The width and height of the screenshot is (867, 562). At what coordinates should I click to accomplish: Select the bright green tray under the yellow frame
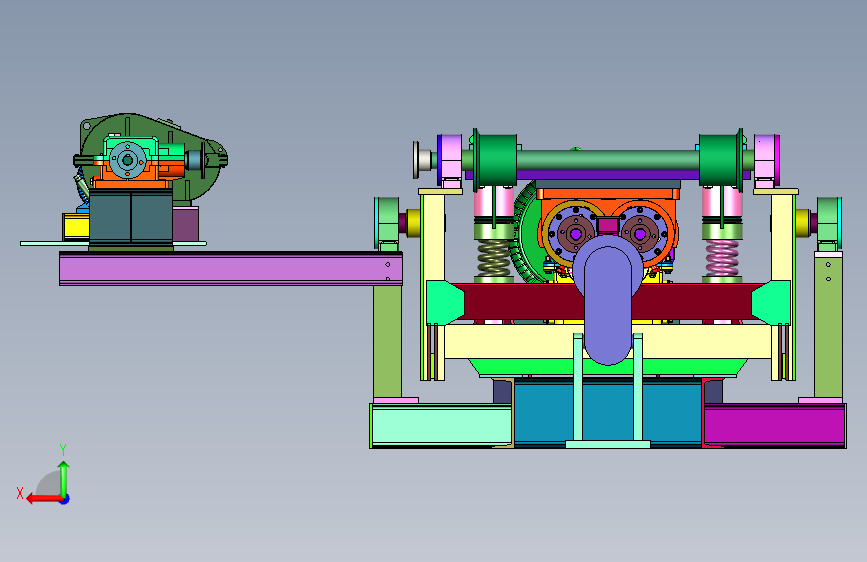[608, 367]
